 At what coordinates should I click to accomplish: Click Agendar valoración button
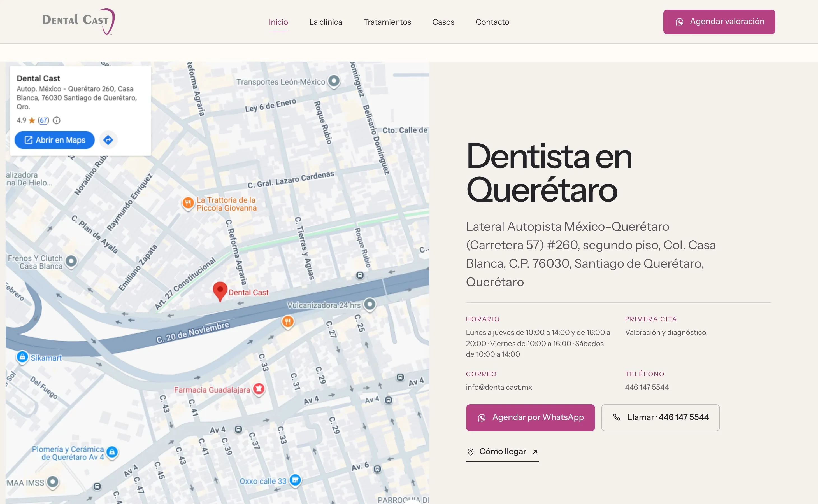click(719, 22)
